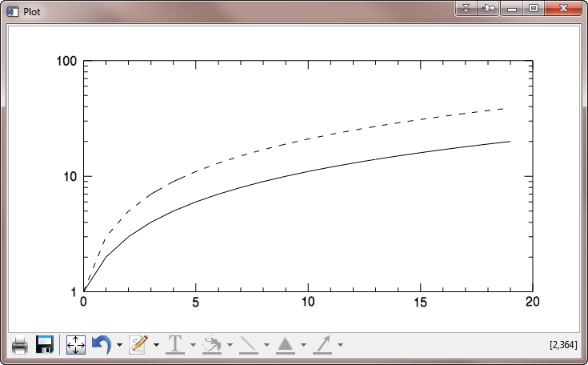Open the dropdown beside the line tool
This screenshot has width=588, height=365.
[266, 346]
